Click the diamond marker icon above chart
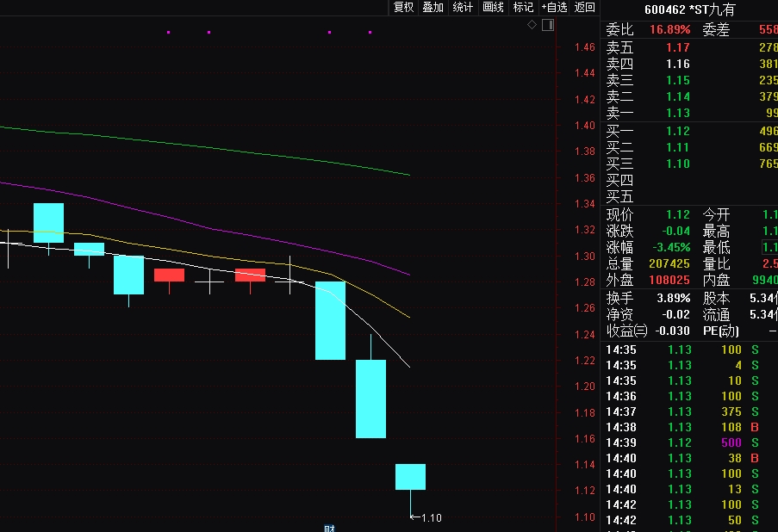This screenshot has height=532, width=778. 532,25
